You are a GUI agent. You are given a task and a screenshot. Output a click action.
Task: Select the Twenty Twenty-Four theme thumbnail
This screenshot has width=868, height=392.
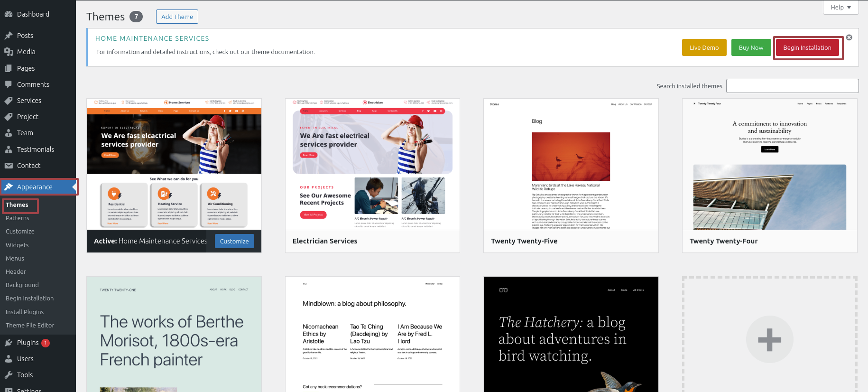pyautogui.click(x=769, y=164)
